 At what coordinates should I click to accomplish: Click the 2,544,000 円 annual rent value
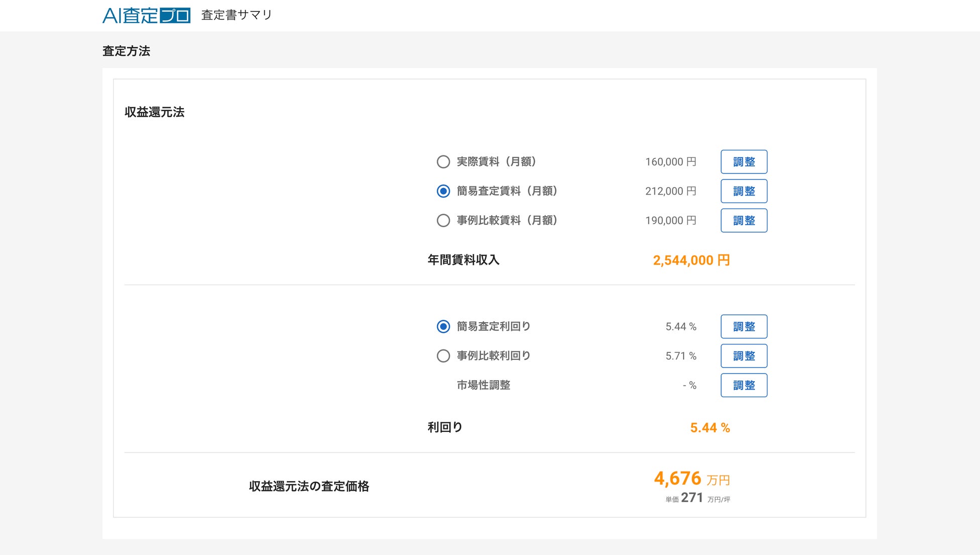(x=691, y=260)
